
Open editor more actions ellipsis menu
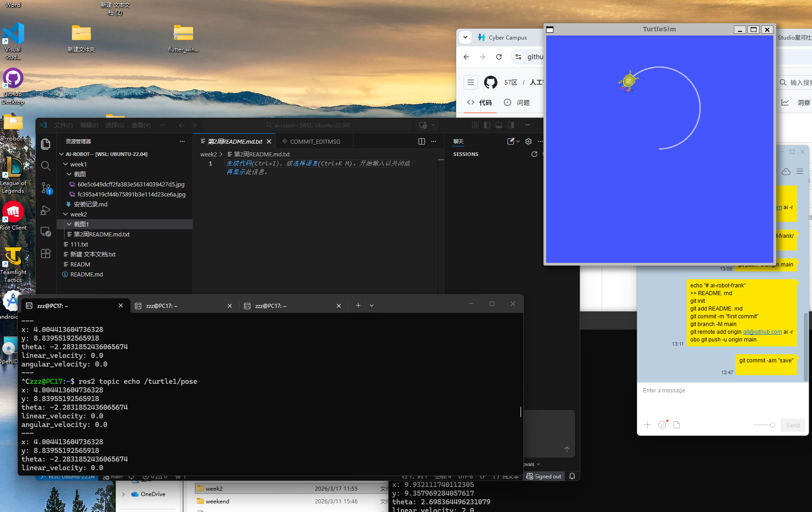pyautogui.click(x=433, y=141)
